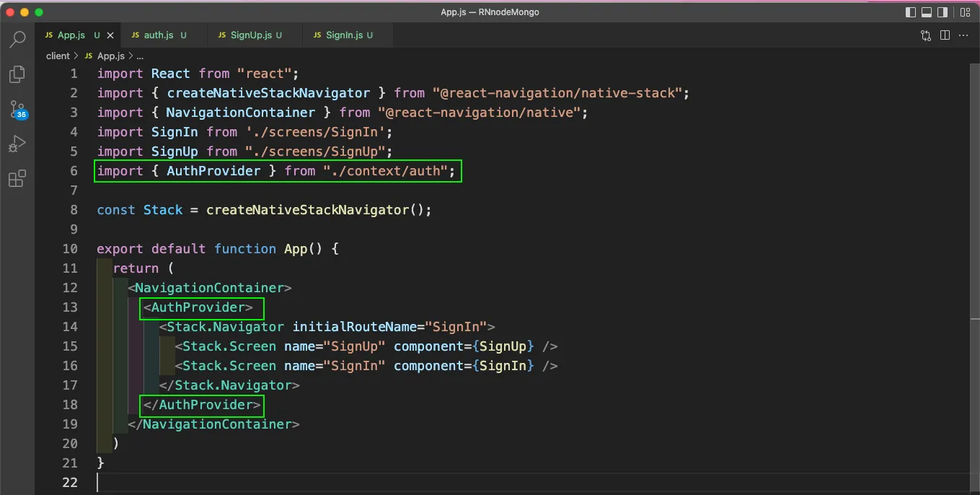Click component={SignUp} on line 15
The height and width of the screenshot is (495, 980).
(x=464, y=346)
